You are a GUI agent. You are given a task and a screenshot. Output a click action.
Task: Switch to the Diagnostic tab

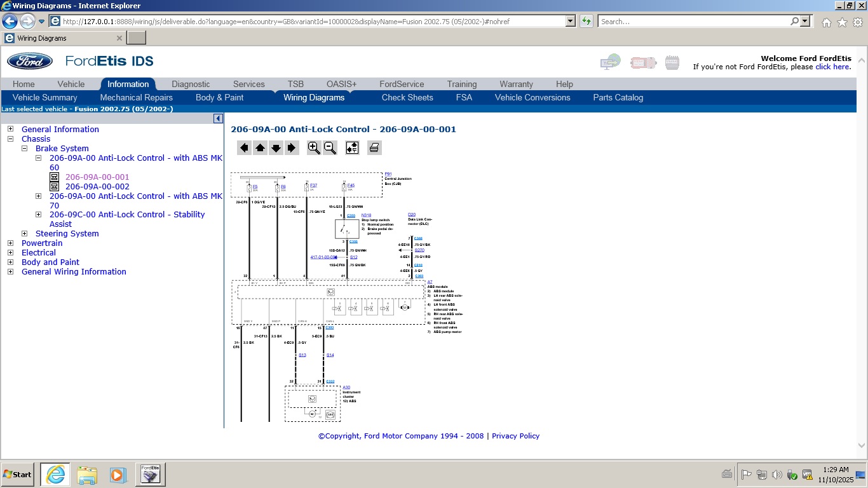[191, 84]
